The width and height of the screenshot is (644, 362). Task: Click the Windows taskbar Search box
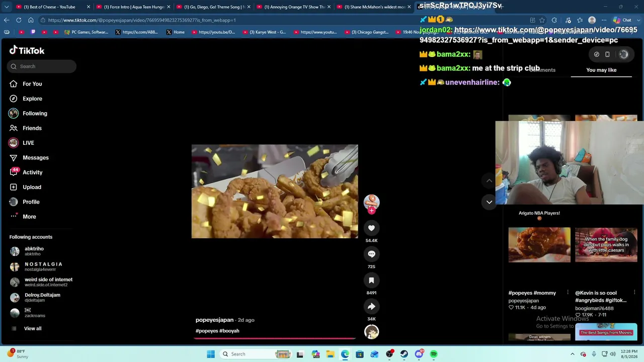pos(256,354)
